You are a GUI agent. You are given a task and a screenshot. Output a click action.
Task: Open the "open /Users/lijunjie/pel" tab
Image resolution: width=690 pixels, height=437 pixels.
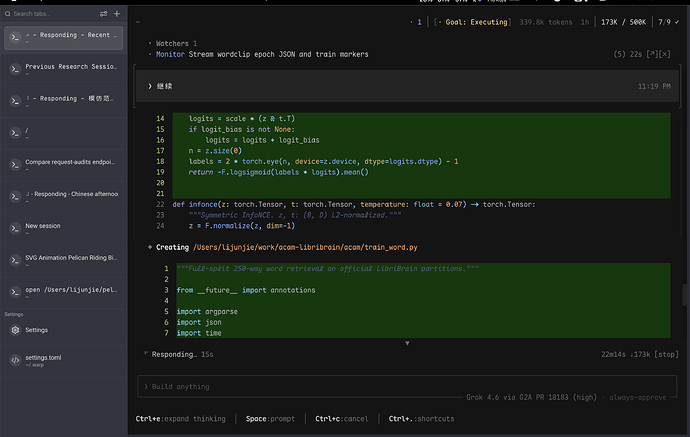coord(63,292)
